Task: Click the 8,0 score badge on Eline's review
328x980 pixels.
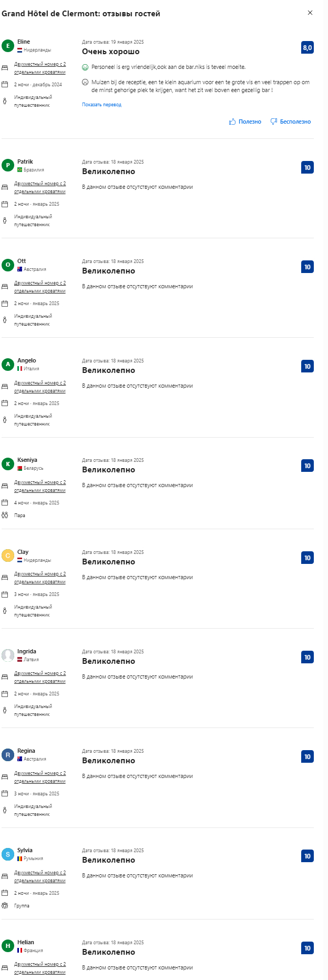Action: pos(307,48)
